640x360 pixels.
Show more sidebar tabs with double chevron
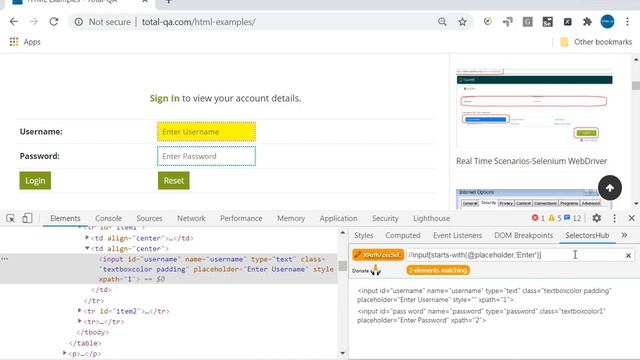pyautogui.click(x=624, y=235)
